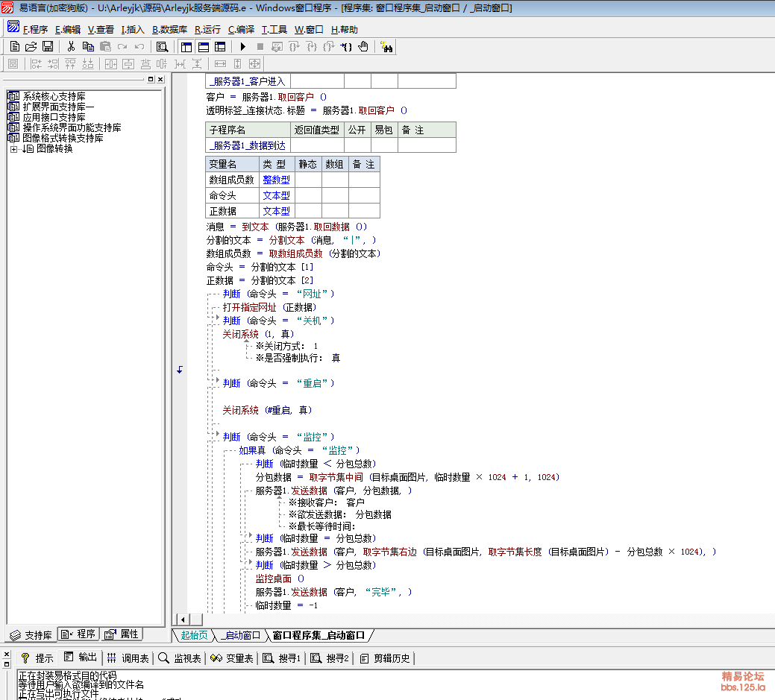775x700 pixels.
Task: Click the hand icon in the toolbar
Action: click(x=363, y=47)
